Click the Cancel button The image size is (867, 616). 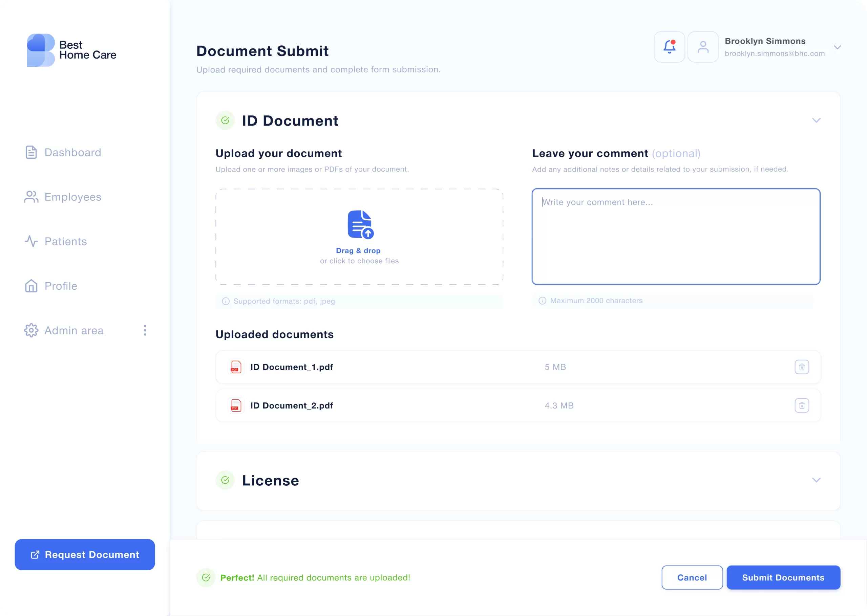click(692, 577)
